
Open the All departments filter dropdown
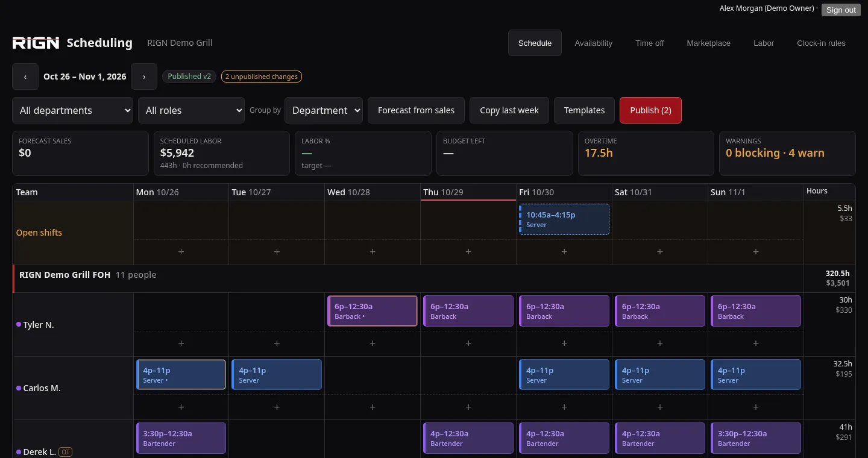click(x=73, y=110)
